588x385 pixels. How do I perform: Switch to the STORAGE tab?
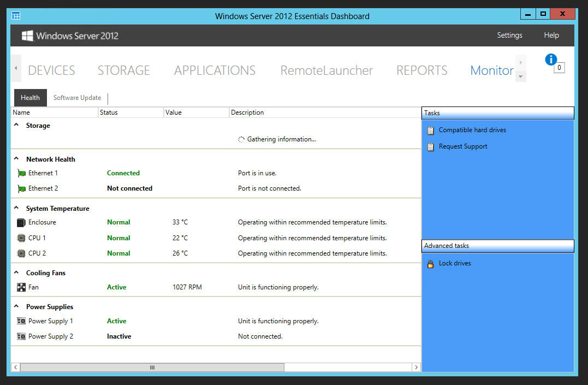coord(124,70)
